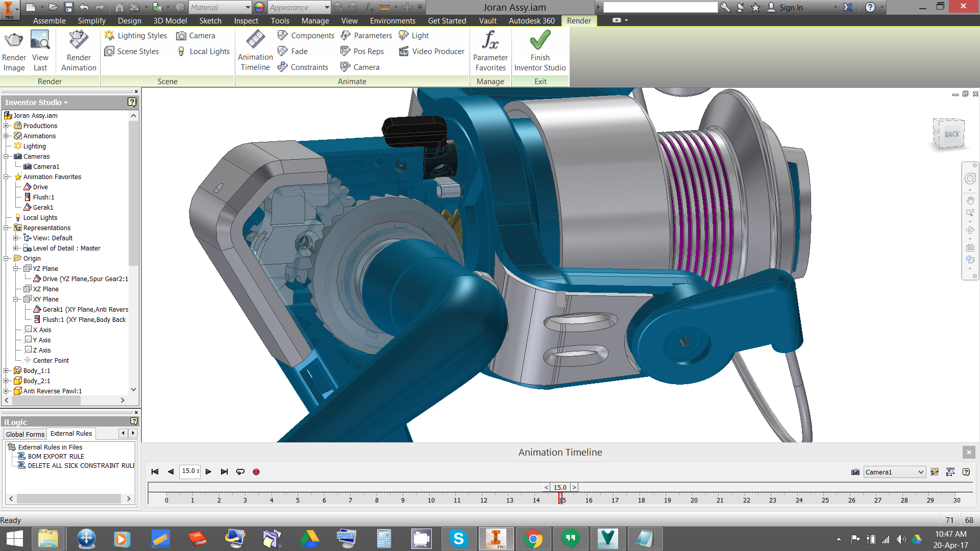Open Google Chrome from taskbar
980x551 pixels.
(533, 539)
